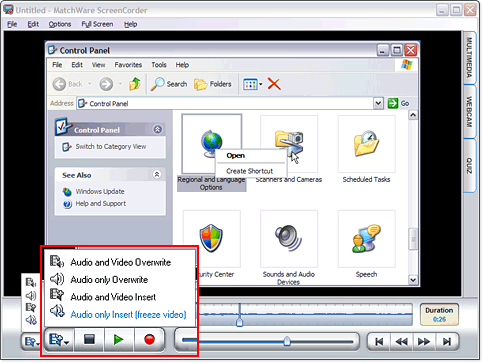This screenshot has width=483, height=364.
Task: Choose Audio only Insert (freeze video)
Action: tap(118, 314)
